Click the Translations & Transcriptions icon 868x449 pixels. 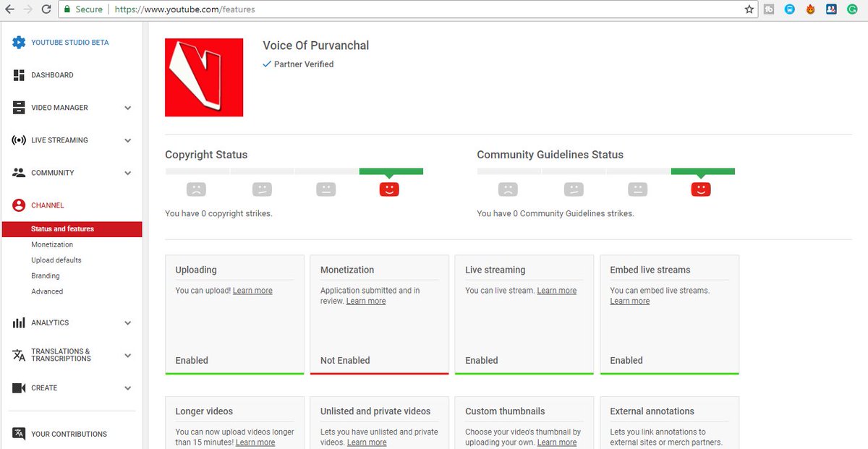pos(19,355)
